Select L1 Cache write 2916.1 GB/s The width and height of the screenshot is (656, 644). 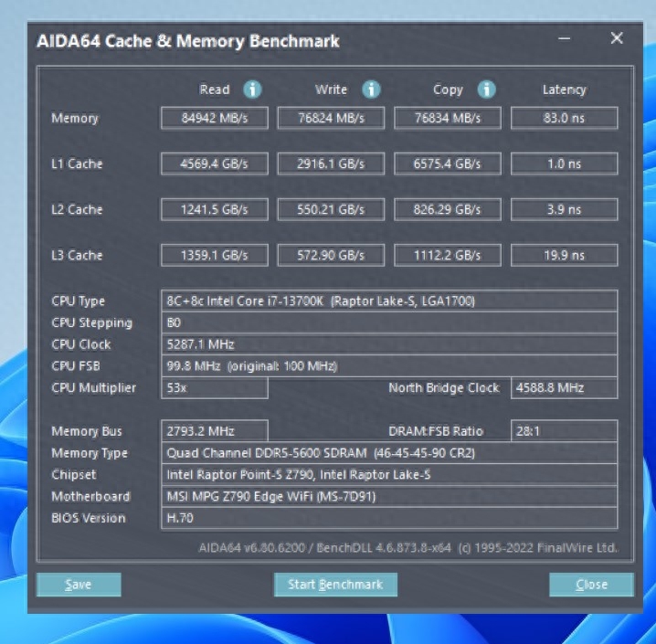tap(331, 164)
